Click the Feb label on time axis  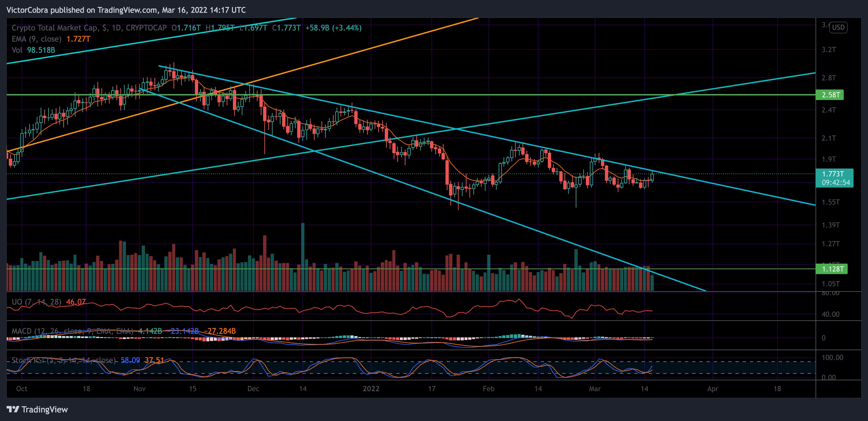tap(488, 388)
